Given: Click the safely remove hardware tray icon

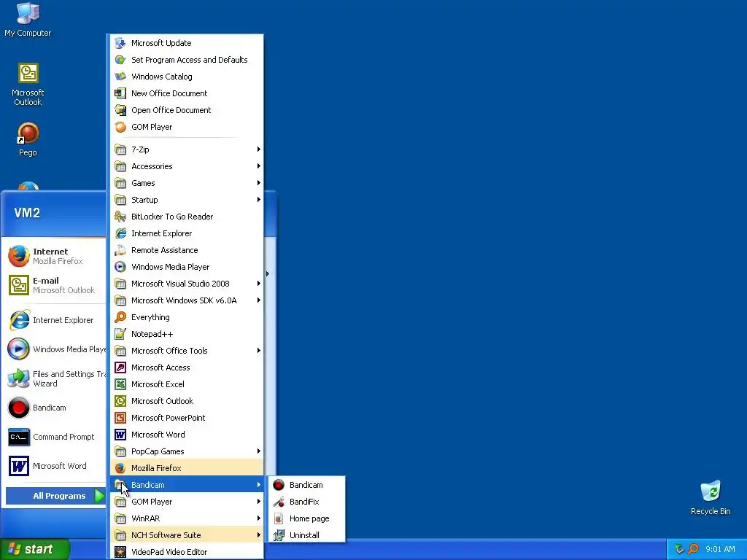Looking at the screenshot, I should point(679,549).
